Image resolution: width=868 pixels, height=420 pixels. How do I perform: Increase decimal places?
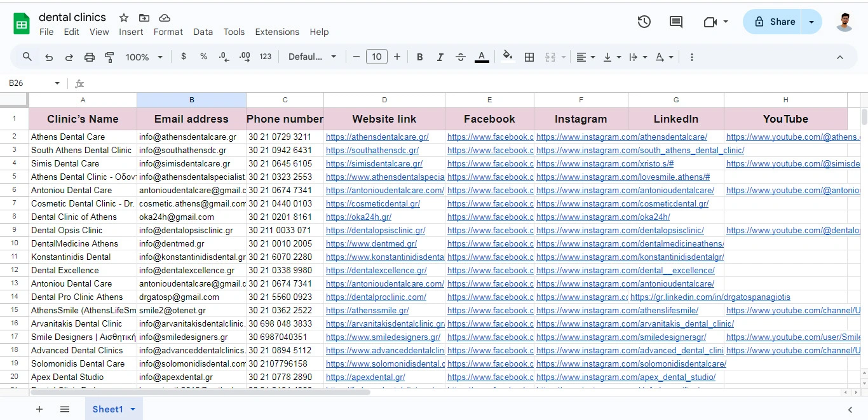pos(245,57)
